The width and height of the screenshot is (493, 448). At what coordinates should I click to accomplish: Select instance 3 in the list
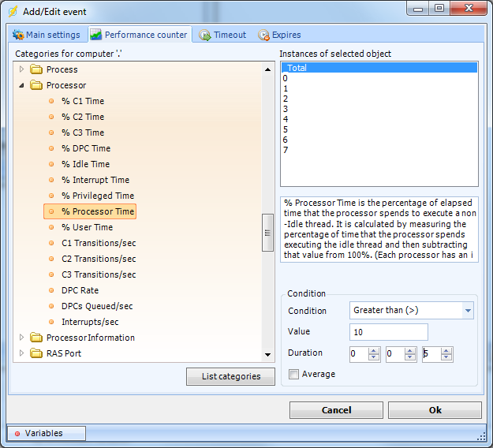(379, 109)
